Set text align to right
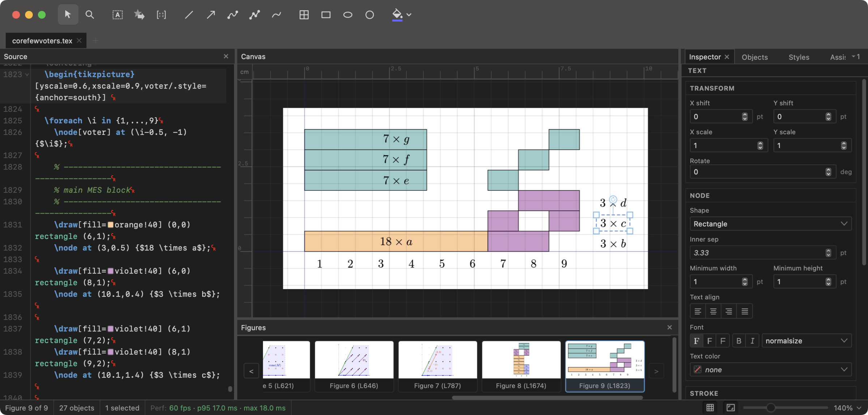The width and height of the screenshot is (868, 415). point(729,311)
